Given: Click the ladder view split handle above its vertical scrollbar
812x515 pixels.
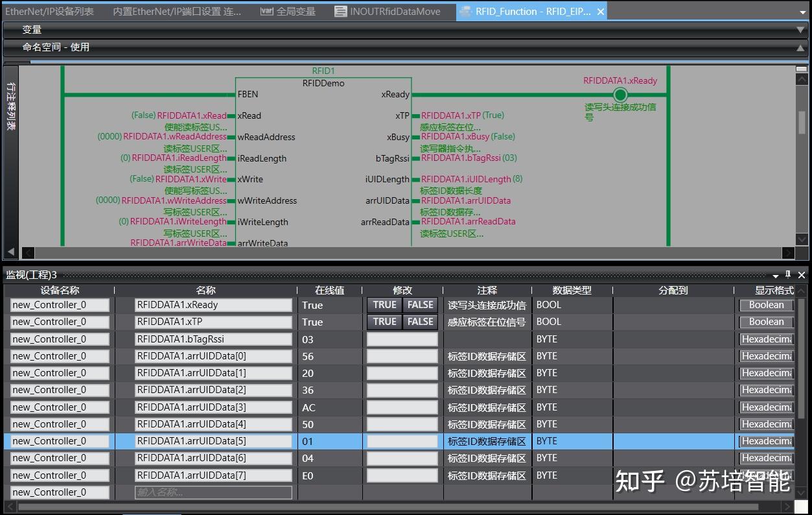Looking at the screenshot, I should pyautogui.click(x=802, y=69).
